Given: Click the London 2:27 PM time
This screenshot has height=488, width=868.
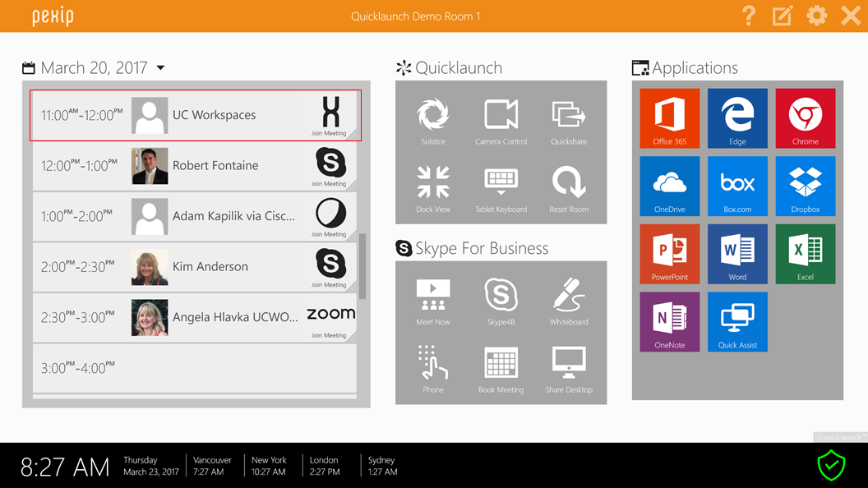Looking at the screenshot, I should pyautogui.click(x=325, y=466).
